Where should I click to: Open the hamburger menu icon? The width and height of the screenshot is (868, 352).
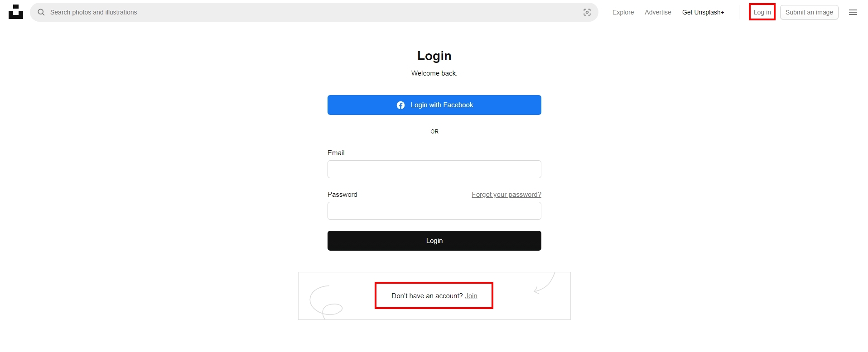pos(853,12)
